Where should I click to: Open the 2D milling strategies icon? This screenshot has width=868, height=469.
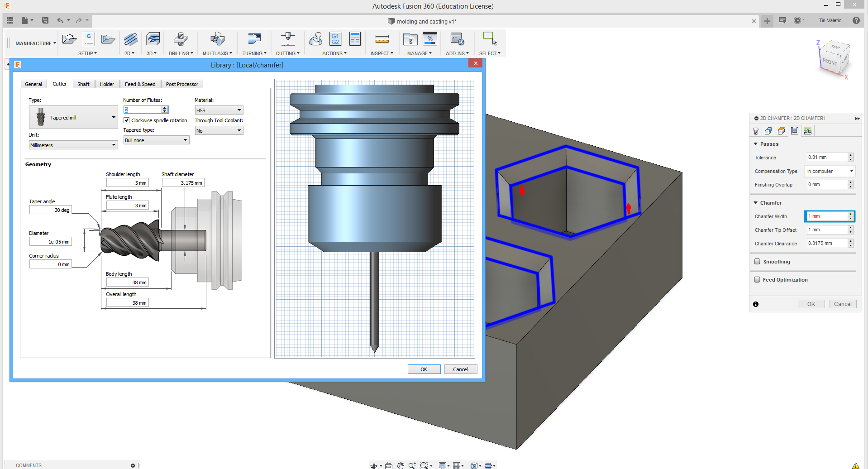coord(130,39)
